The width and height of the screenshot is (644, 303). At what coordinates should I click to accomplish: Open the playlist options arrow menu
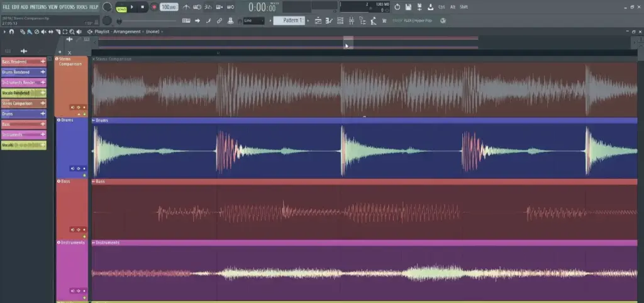click(4, 31)
